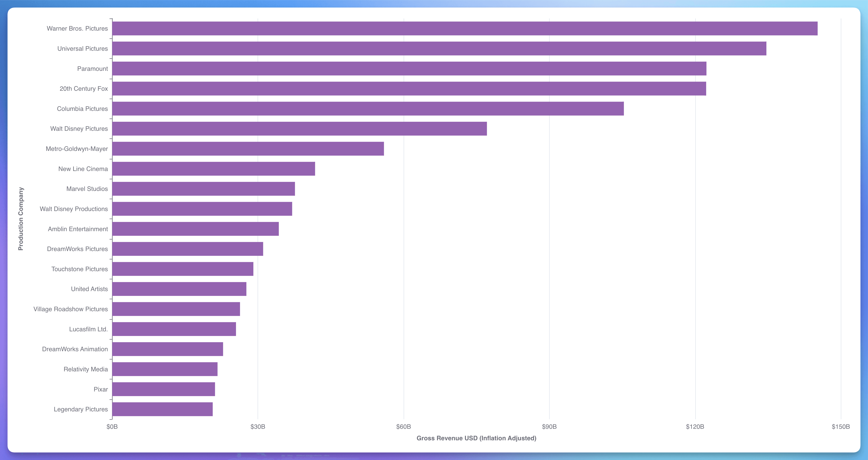The width and height of the screenshot is (868, 460).
Task: Click the '20th Century Fox' axis label
Action: [x=84, y=89]
